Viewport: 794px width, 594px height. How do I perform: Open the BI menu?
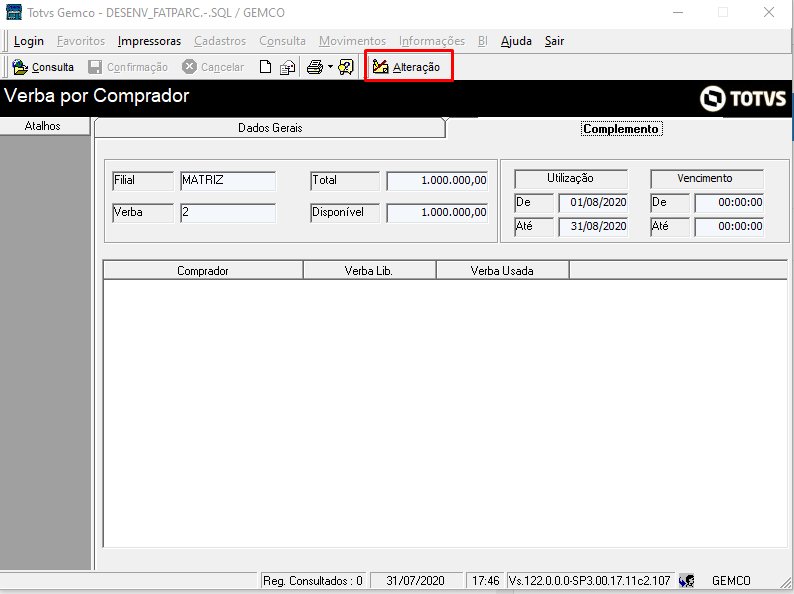pos(483,41)
